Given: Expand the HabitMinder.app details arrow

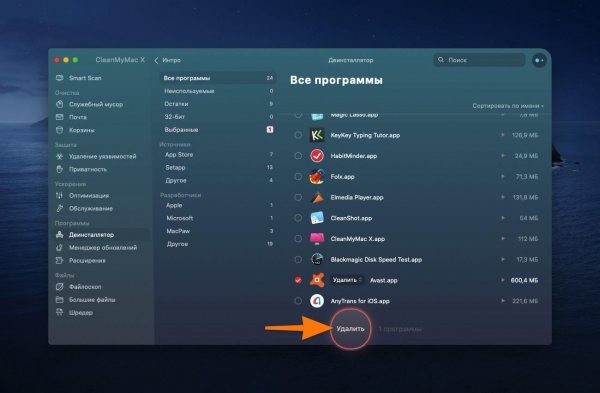Looking at the screenshot, I should [x=503, y=156].
